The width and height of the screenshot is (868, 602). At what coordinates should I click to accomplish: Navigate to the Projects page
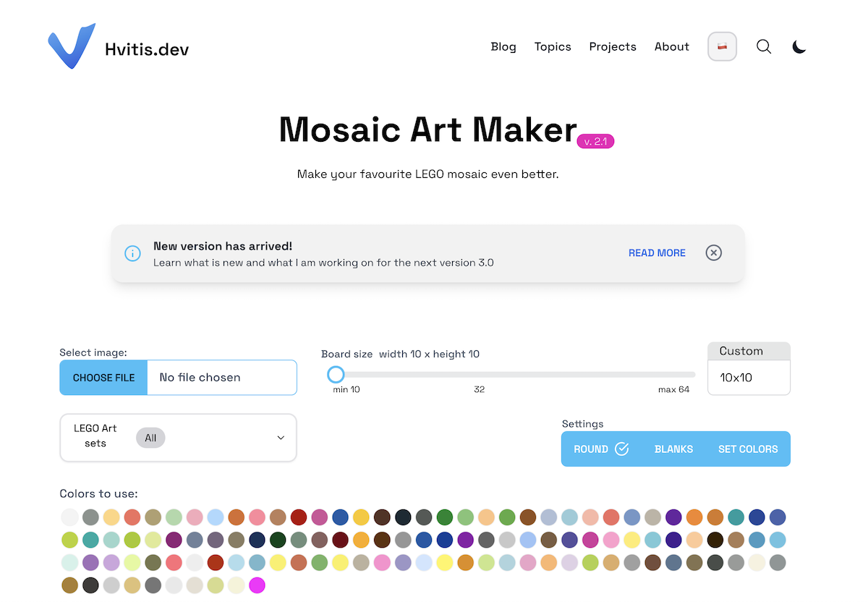pyautogui.click(x=613, y=46)
